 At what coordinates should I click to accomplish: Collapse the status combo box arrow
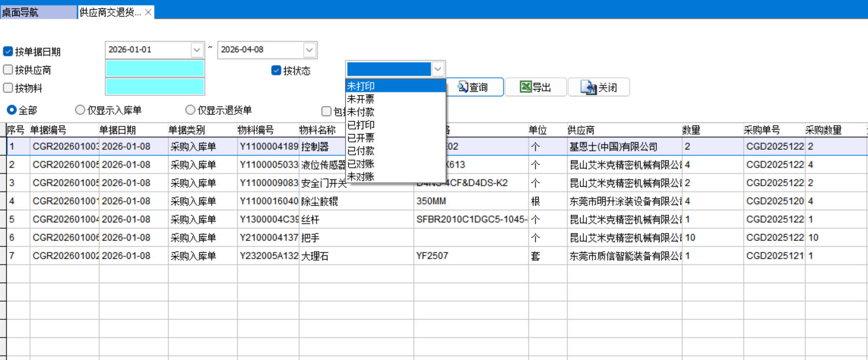pyautogui.click(x=438, y=69)
